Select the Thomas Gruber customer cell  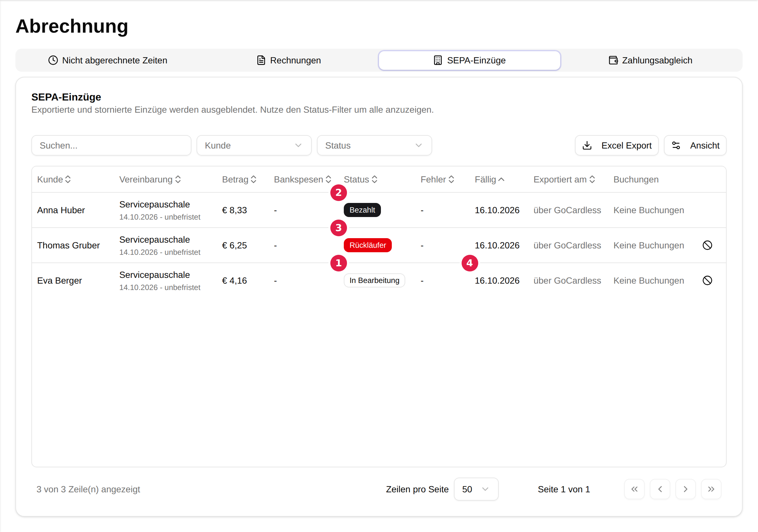click(68, 246)
